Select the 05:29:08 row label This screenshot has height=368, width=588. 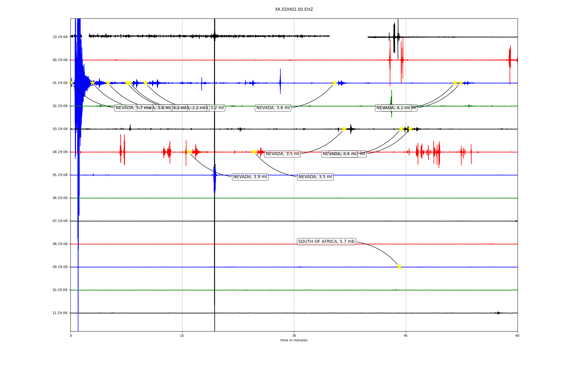click(60, 175)
